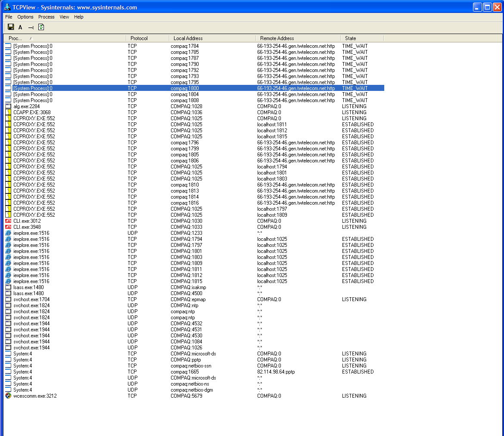Sort by the Remote Address column header
504x436 pixels.
tap(298, 38)
